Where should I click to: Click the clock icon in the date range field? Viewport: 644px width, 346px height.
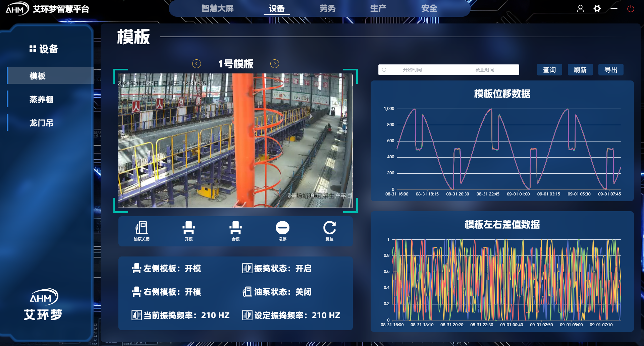point(384,70)
